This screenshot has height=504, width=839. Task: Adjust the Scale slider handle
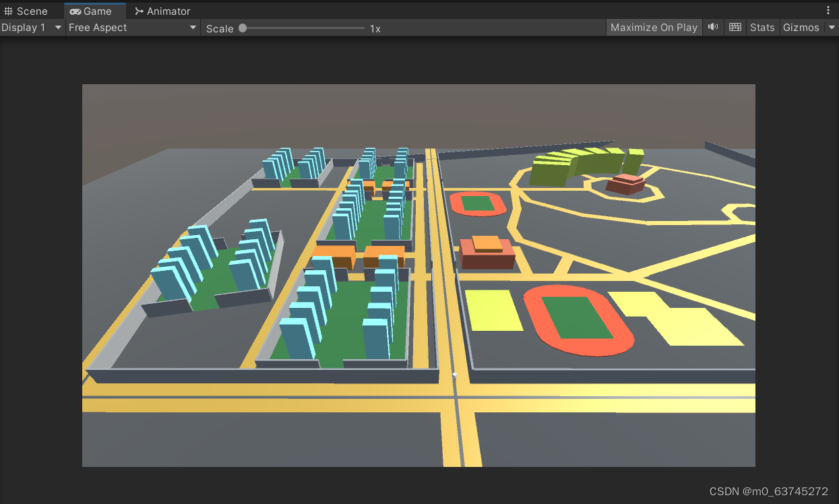(x=243, y=28)
